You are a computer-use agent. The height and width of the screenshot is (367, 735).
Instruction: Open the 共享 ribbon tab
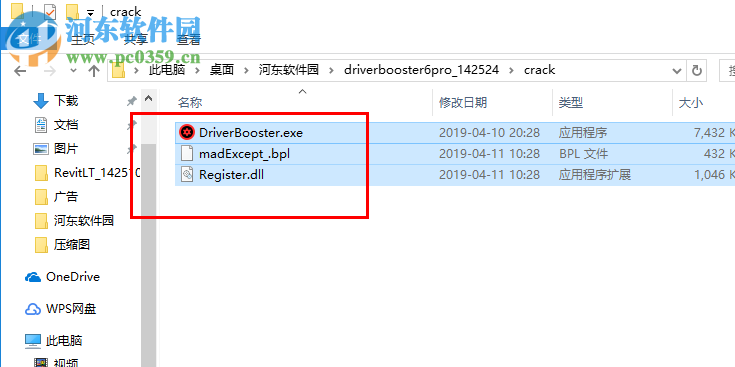[135, 40]
